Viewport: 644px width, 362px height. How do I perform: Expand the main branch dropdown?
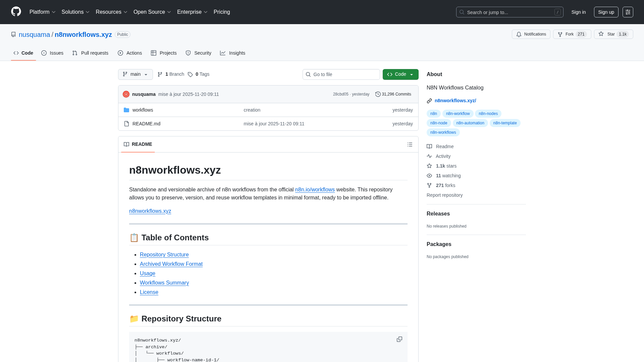coord(135,74)
